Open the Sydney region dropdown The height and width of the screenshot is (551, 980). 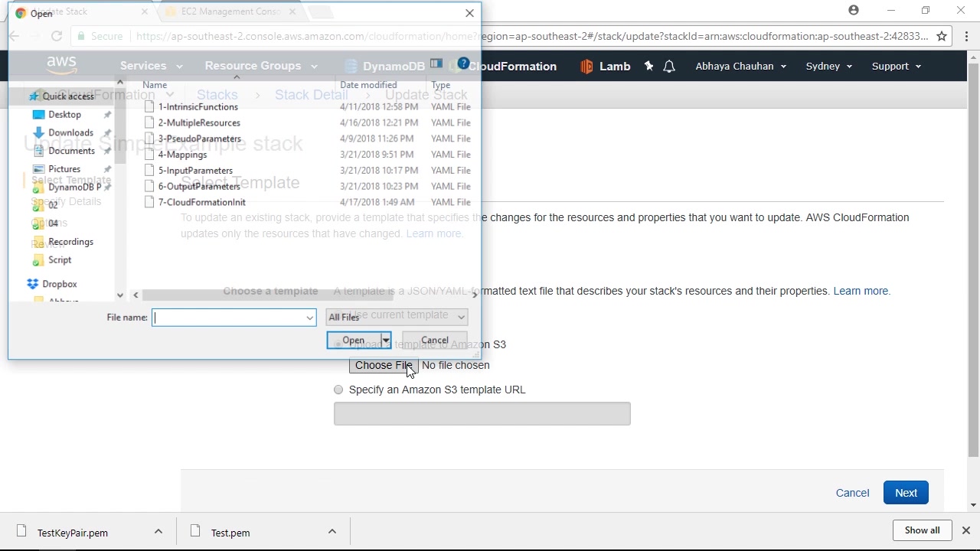tap(828, 67)
